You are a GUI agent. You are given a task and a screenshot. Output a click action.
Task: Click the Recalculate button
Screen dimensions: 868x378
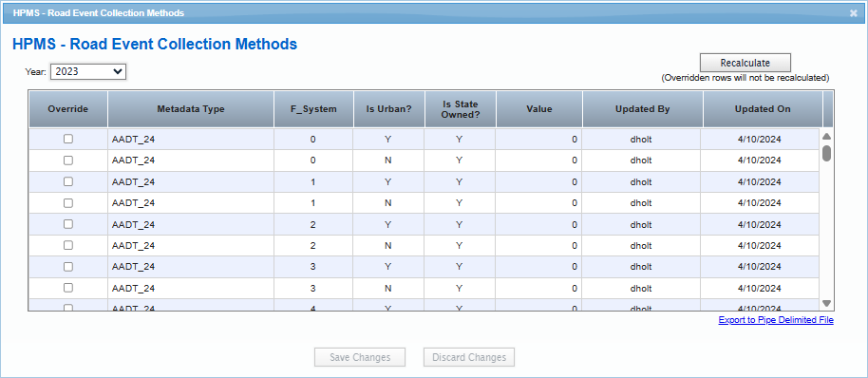745,63
